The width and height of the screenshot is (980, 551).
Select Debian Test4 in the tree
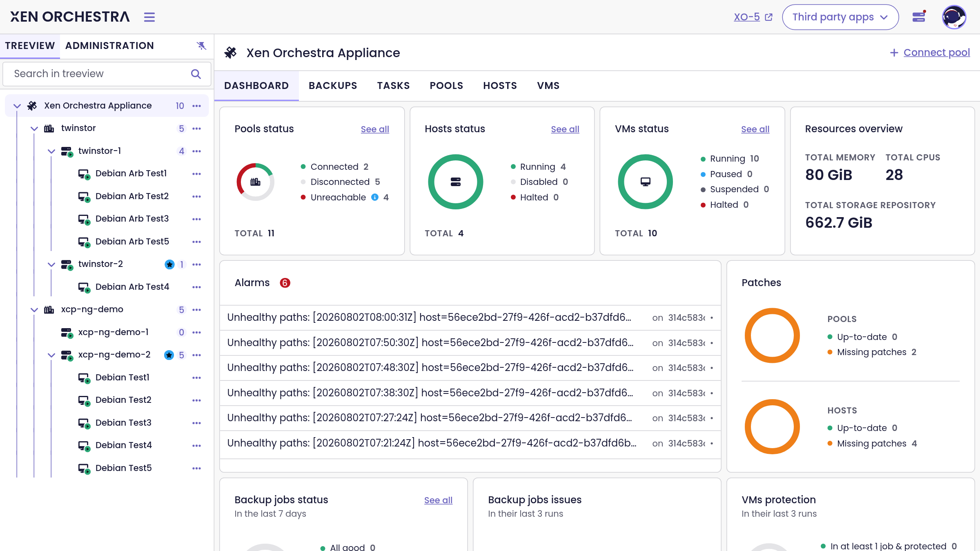pos(124,445)
